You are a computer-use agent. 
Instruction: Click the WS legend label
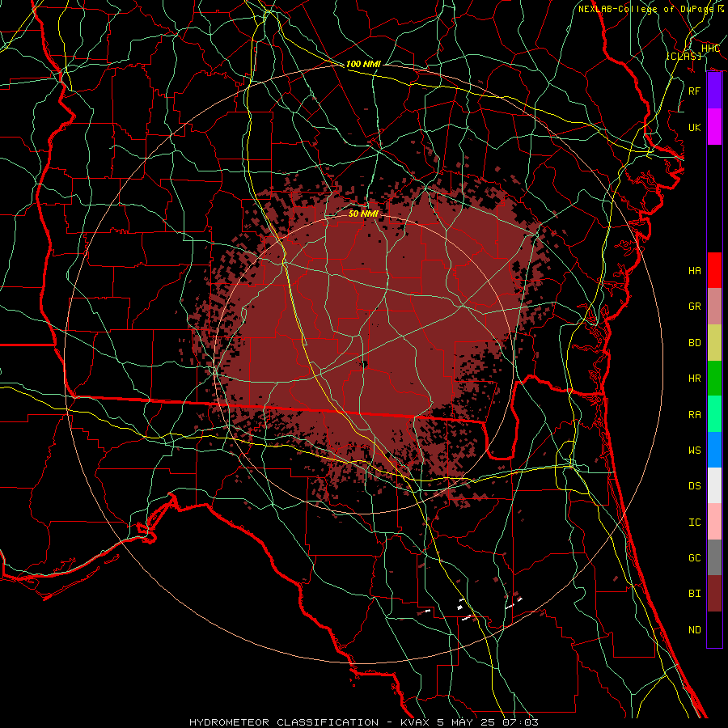pos(695,451)
